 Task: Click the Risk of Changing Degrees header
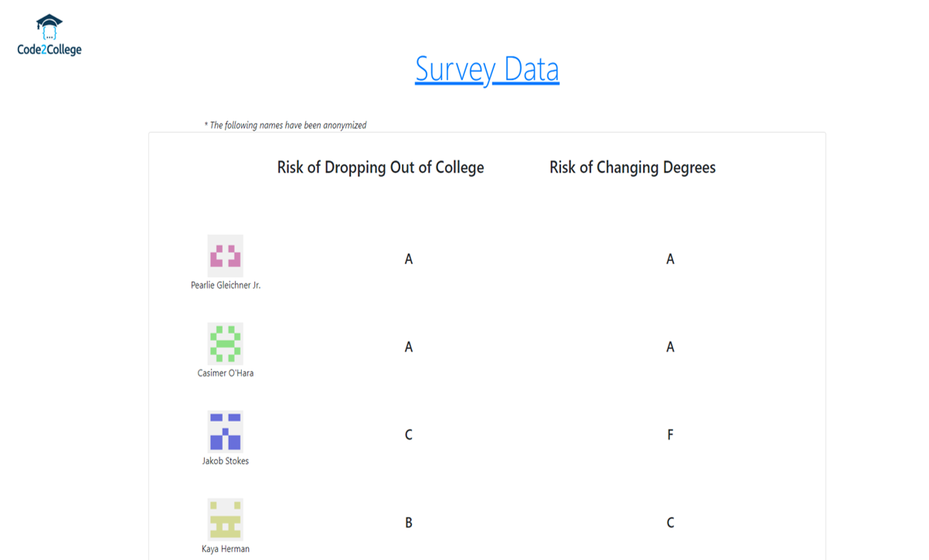tap(632, 168)
